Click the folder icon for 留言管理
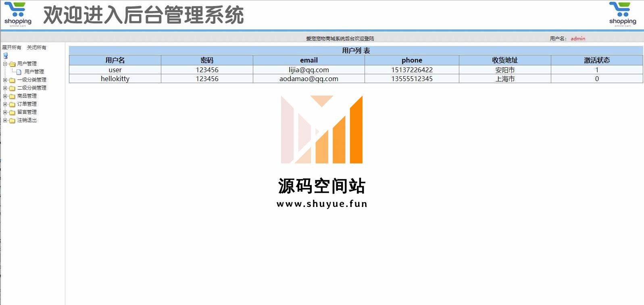The width and height of the screenshot is (644, 305). coord(13,112)
